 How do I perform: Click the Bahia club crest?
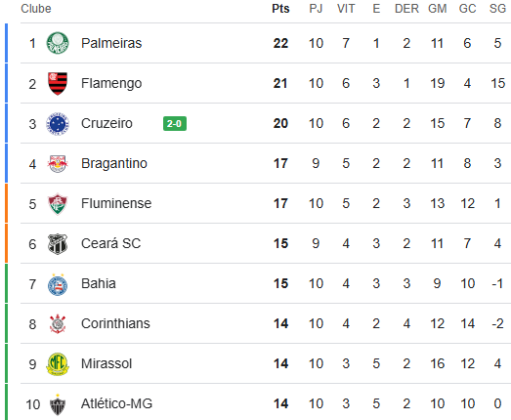58,284
